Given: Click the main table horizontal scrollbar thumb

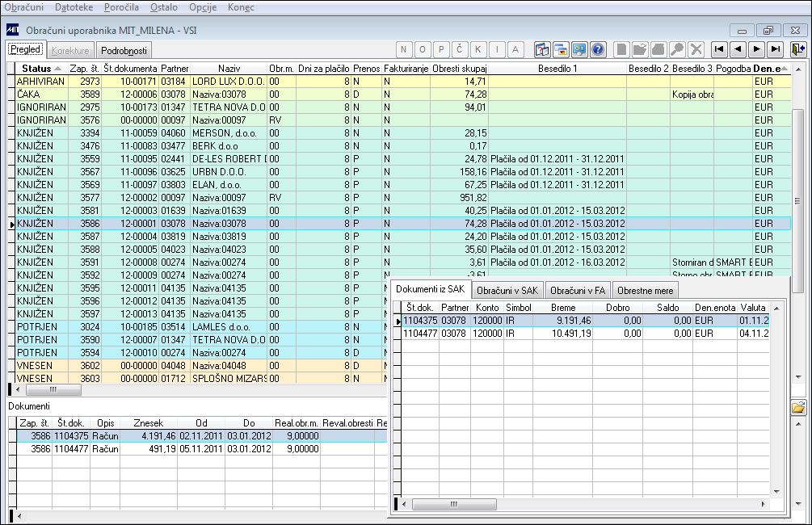Looking at the screenshot, I should (53, 389).
